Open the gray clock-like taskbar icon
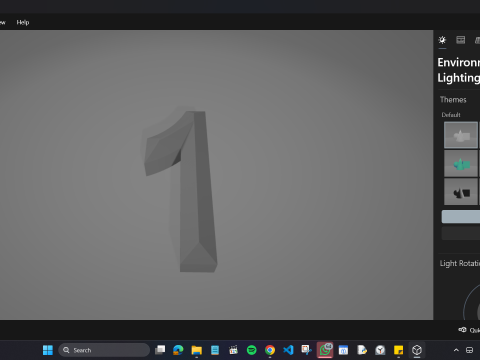Screen dimensions: 480x360 tap(380, 350)
